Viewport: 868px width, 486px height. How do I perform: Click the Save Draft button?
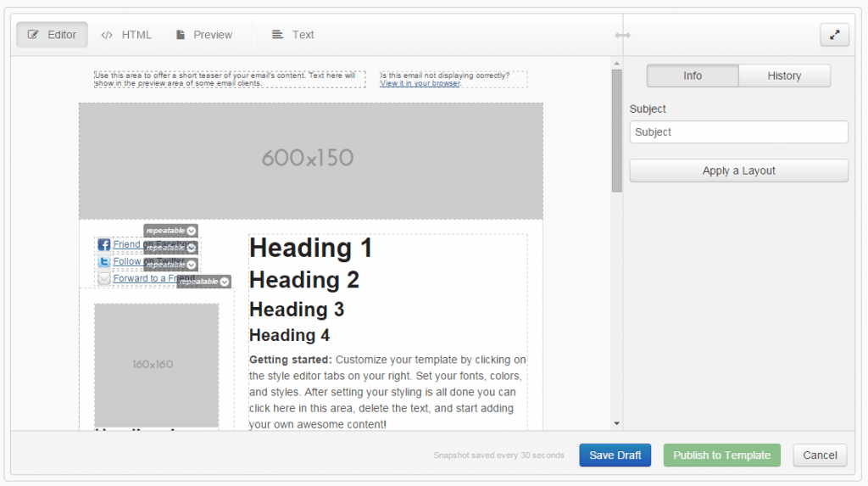point(615,455)
